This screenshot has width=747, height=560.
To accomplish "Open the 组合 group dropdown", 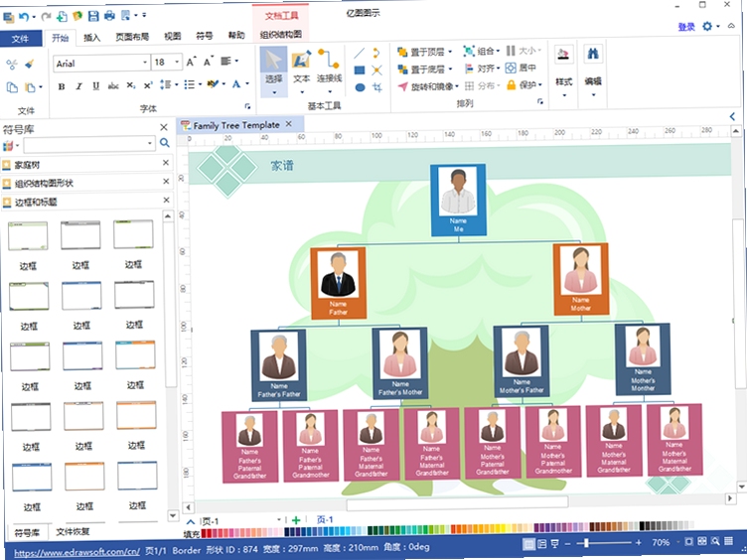I will (481, 51).
